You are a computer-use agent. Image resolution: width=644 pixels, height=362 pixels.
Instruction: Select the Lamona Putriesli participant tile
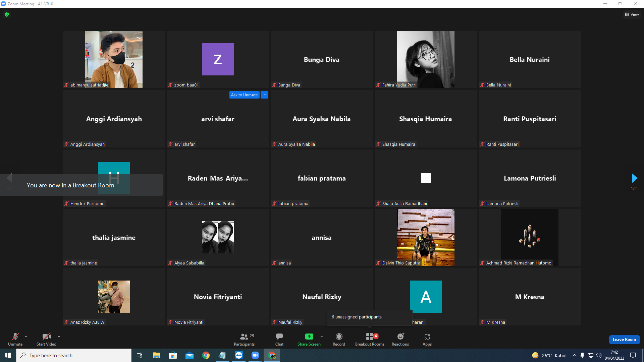click(530, 178)
